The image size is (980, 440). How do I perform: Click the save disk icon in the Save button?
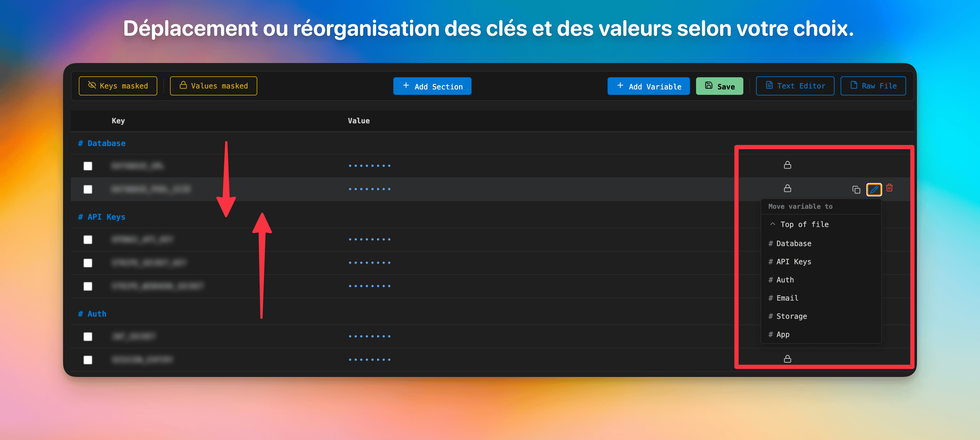708,85
